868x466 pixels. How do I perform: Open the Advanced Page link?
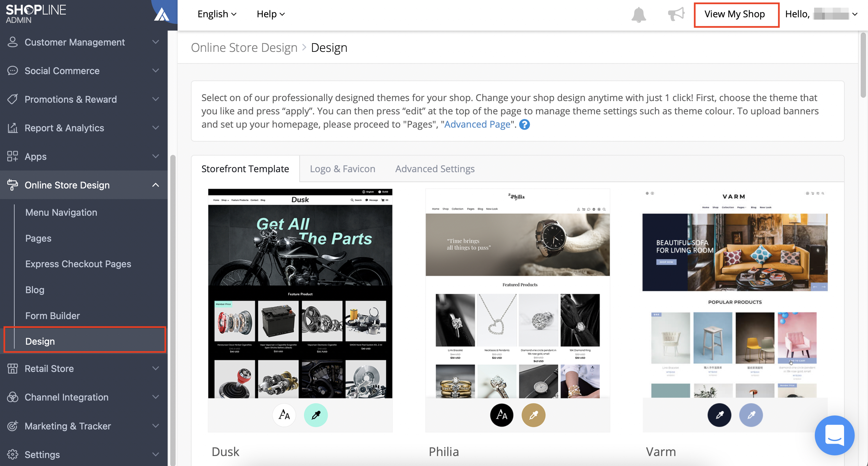(x=477, y=124)
